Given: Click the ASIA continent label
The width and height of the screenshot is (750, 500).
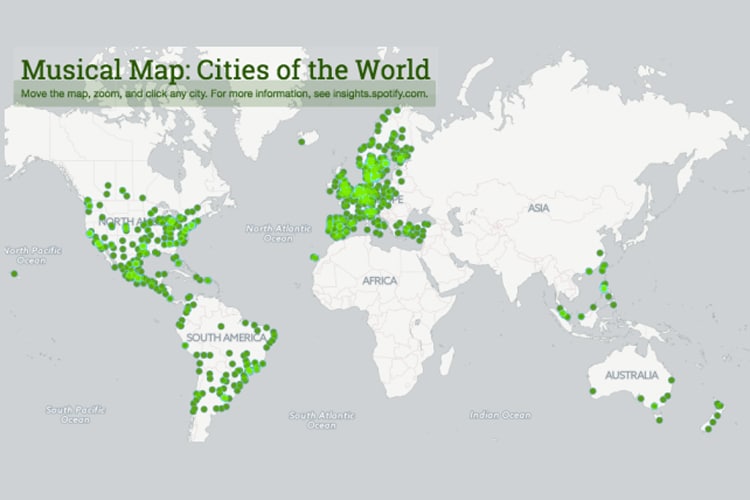Looking at the screenshot, I should pyautogui.click(x=540, y=207).
